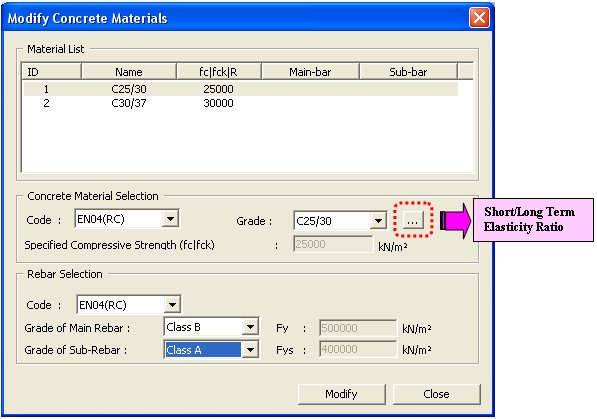Click the Close button

(436, 394)
